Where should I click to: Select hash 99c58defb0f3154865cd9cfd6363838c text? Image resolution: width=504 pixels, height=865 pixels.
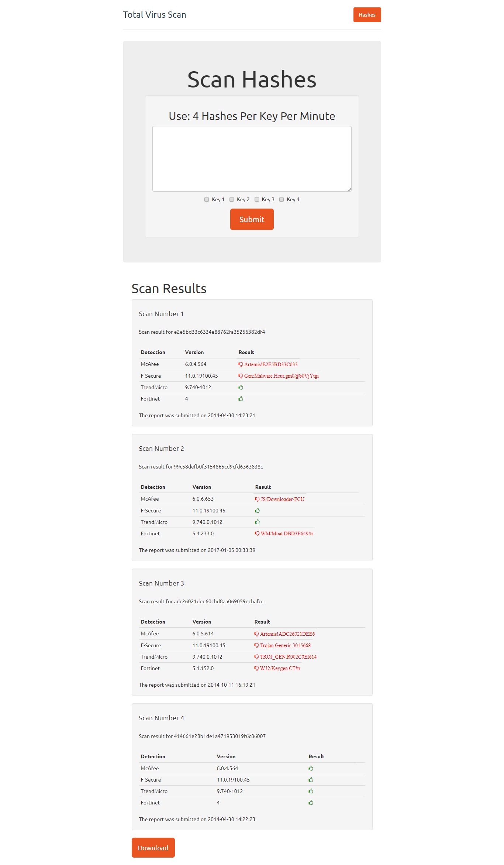click(x=218, y=467)
